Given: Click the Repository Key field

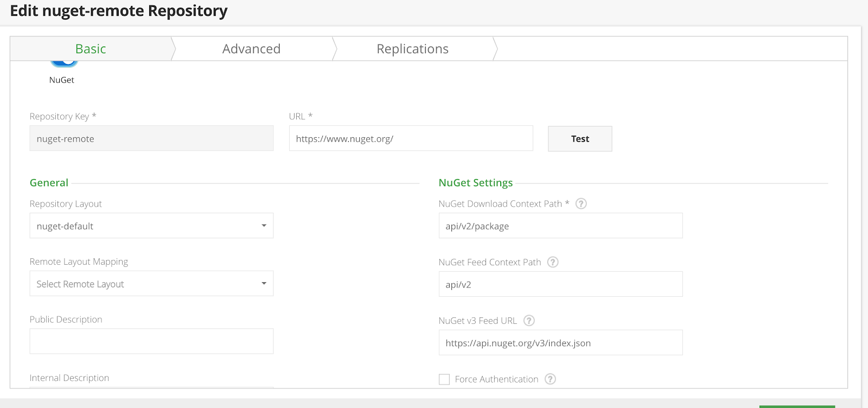Looking at the screenshot, I should point(151,138).
